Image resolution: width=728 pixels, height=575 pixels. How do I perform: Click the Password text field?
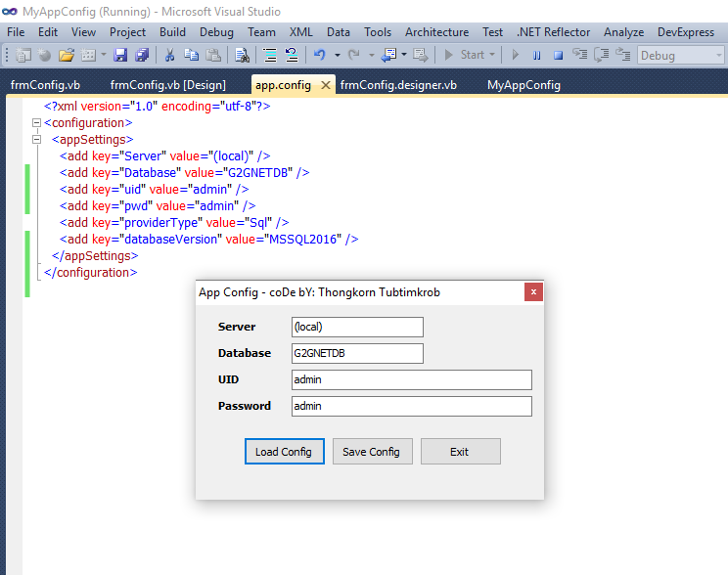coord(412,406)
